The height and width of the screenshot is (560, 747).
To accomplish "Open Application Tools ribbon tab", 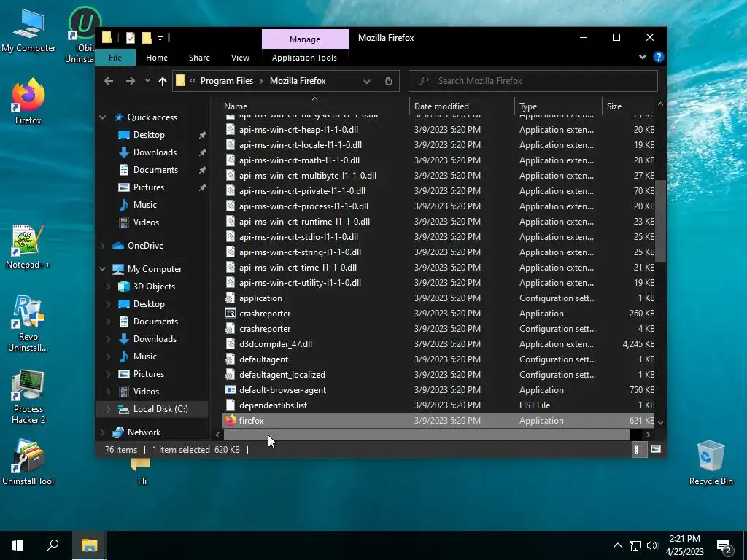I will pos(304,58).
